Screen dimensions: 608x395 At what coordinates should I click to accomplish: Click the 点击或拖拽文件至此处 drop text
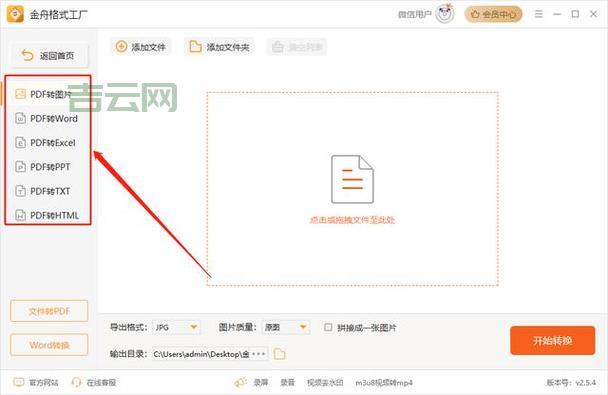(x=352, y=220)
